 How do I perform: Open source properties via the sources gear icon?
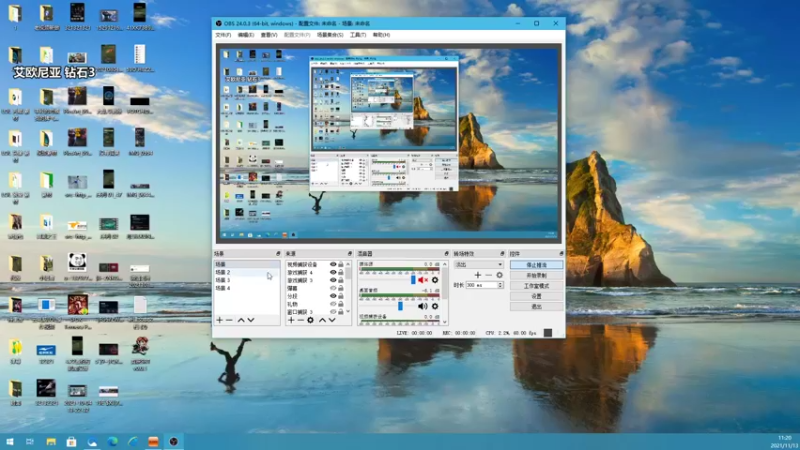tap(310, 320)
